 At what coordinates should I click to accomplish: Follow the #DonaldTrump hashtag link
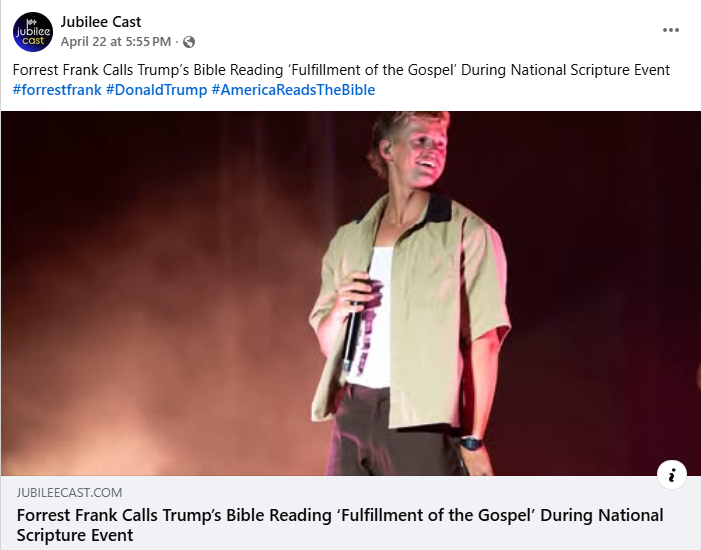[156, 90]
